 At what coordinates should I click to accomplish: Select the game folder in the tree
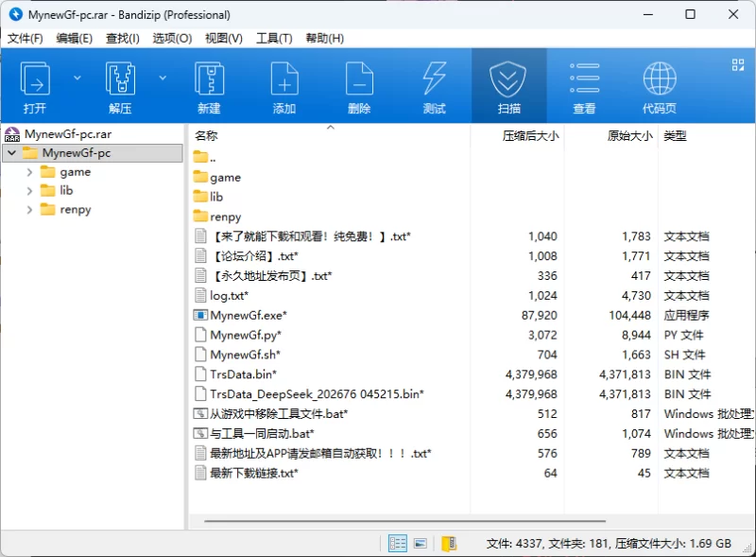click(76, 172)
